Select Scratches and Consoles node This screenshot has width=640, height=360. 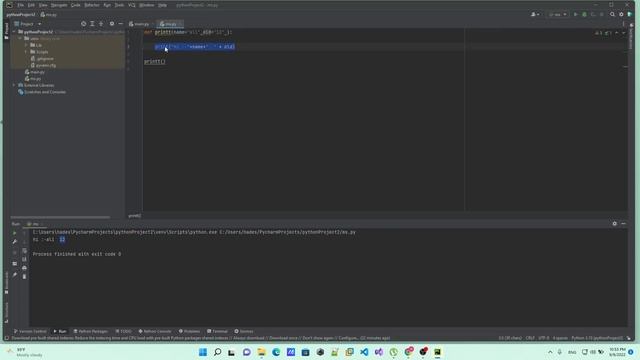point(42,92)
